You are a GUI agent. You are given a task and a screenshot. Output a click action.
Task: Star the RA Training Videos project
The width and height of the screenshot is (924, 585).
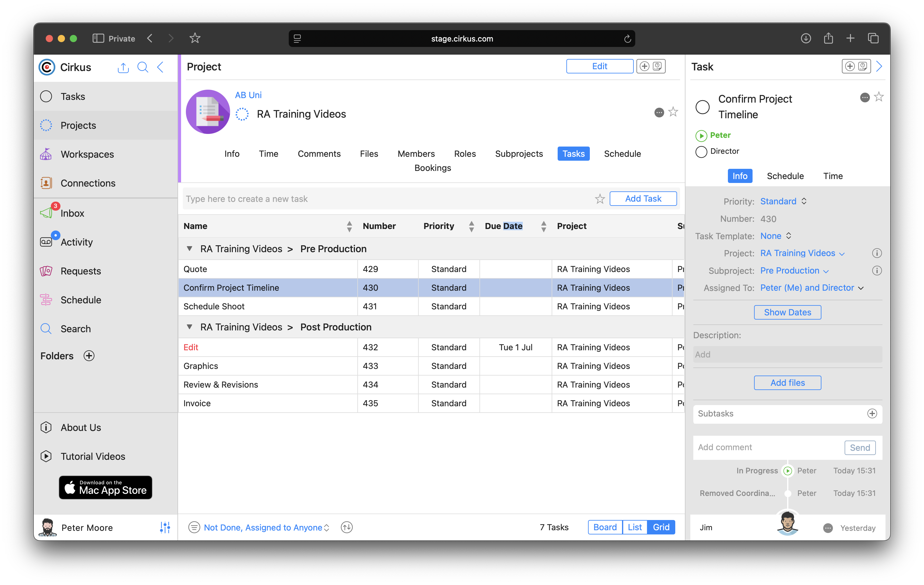tap(673, 112)
